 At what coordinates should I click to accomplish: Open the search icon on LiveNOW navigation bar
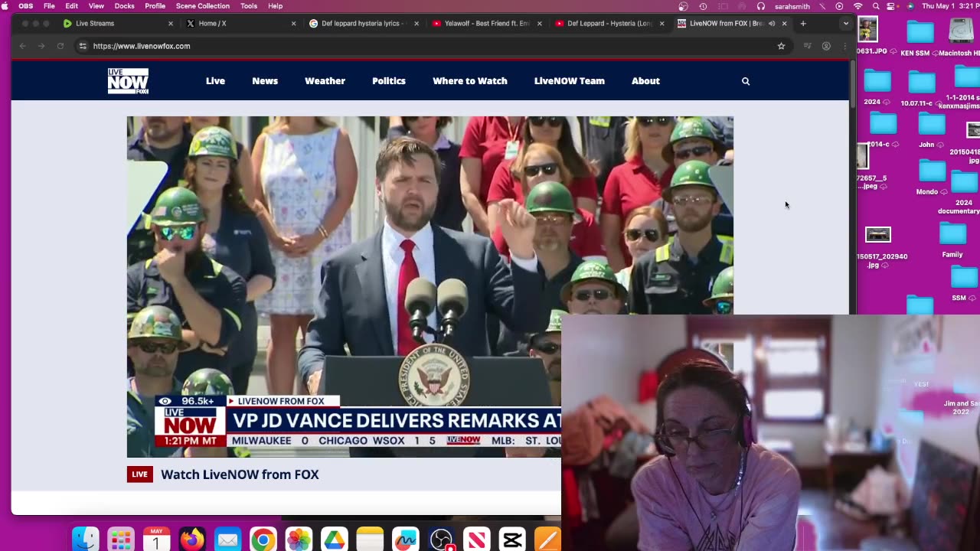tap(746, 81)
